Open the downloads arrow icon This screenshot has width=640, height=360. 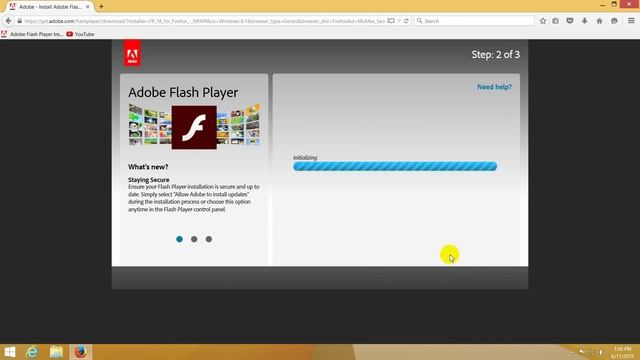click(584, 21)
